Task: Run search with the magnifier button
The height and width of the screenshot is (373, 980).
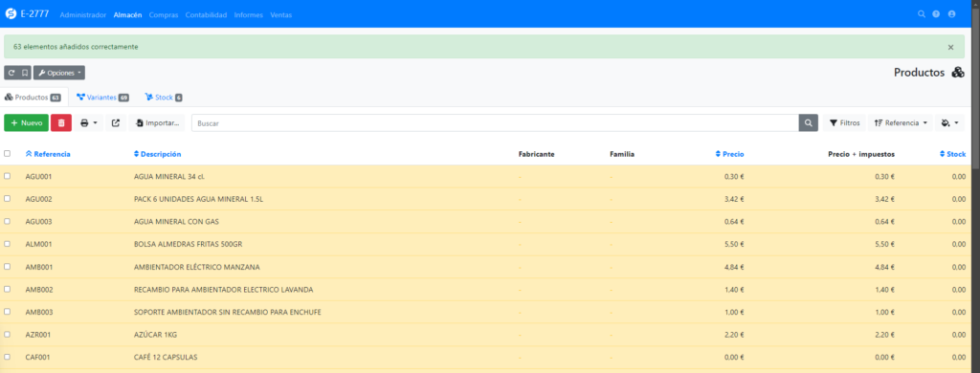Action: coord(808,123)
